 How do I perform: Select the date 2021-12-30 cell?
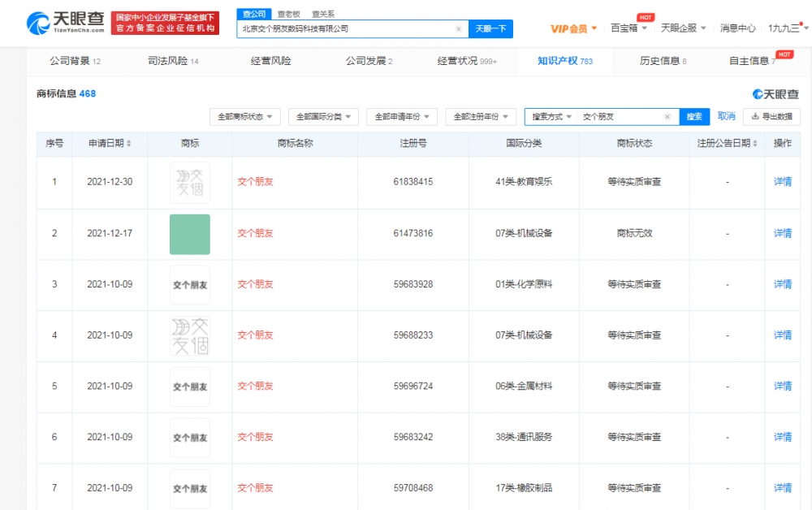click(110, 182)
